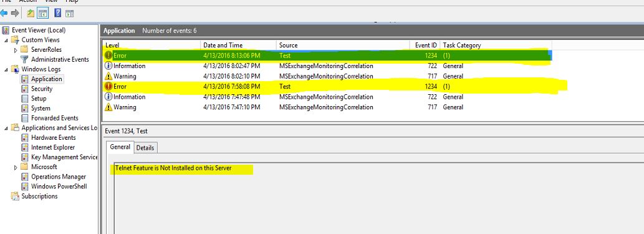Click the Setup log icon
Screen dimensions: 644x234
(25, 99)
